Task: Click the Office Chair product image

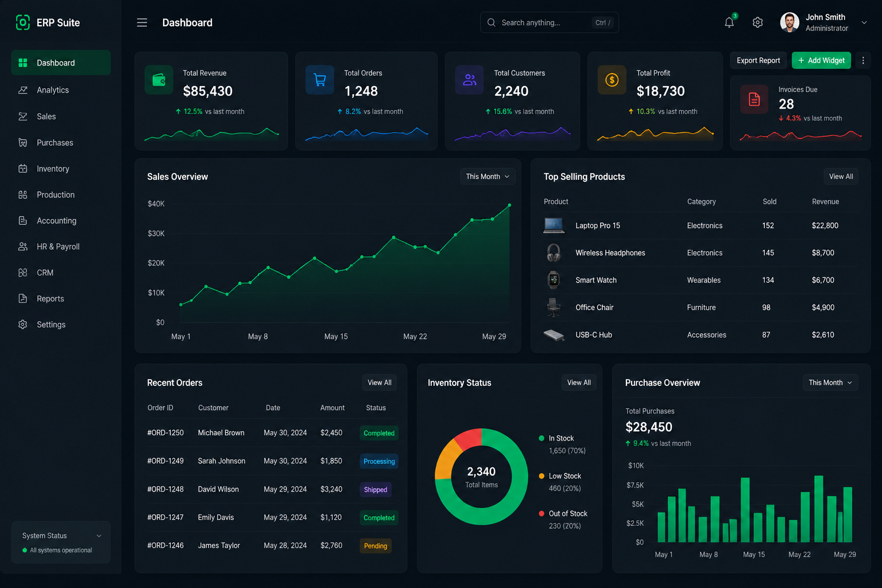Action: click(554, 307)
